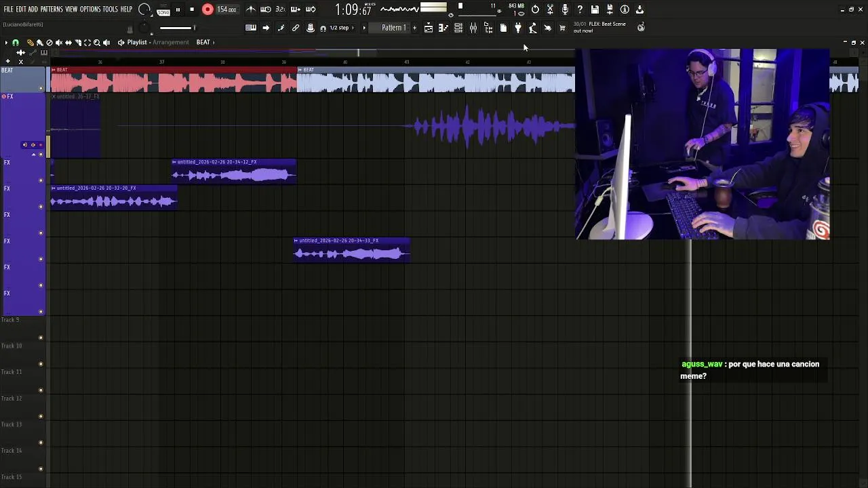
Task: Toggle note/clip grouping link icon
Action: coord(296,28)
